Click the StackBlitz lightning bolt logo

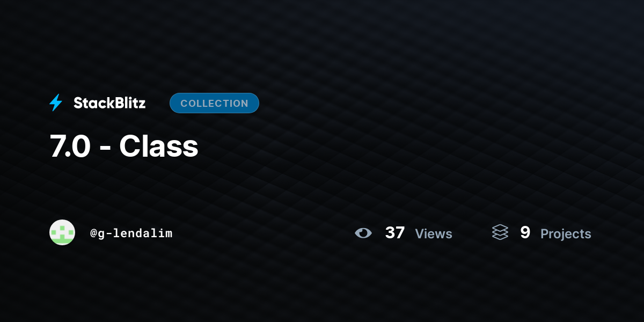pyautogui.click(x=56, y=103)
